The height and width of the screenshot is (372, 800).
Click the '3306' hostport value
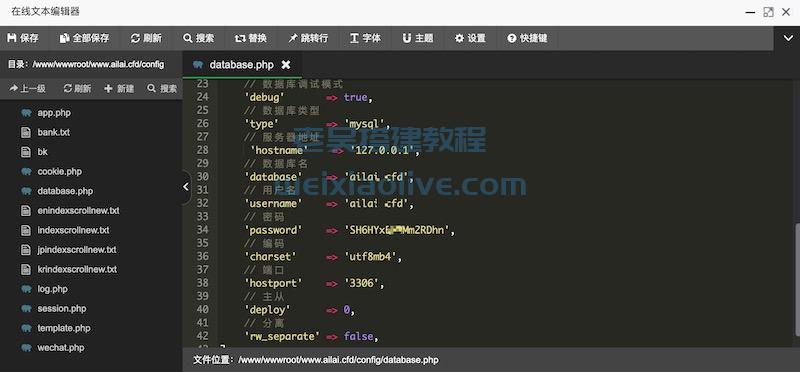[361, 283]
